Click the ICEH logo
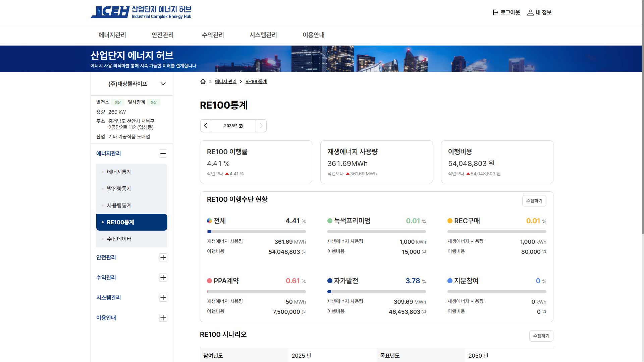644x362 pixels. 111,12
